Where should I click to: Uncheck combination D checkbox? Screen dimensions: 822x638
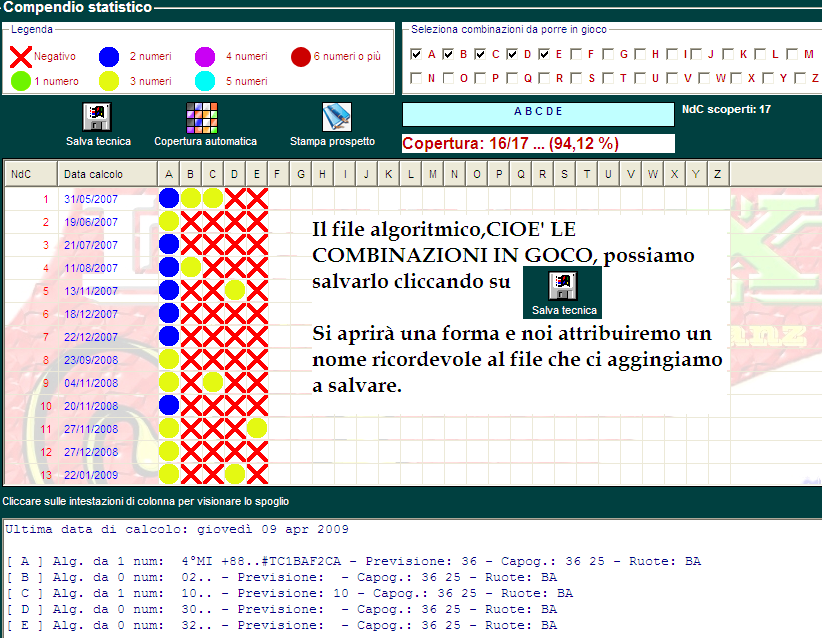point(512,54)
